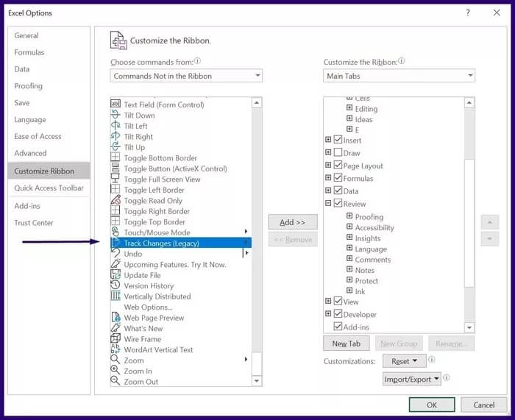The image size is (515, 420).
Task: Toggle the Page Layout checkbox
Action: (x=338, y=165)
